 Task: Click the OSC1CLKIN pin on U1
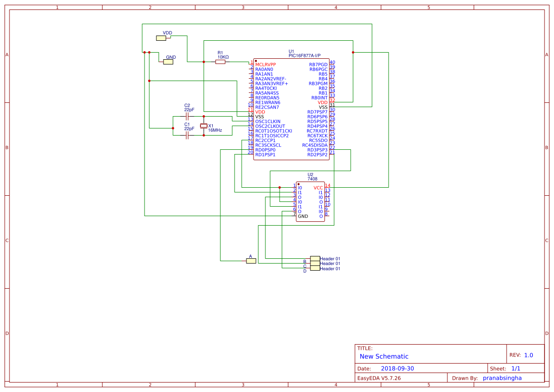(x=267, y=122)
